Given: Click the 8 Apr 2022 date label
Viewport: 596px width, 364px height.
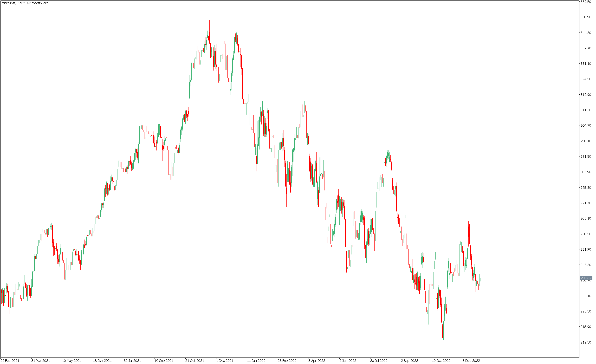Looking at the screenshot, I should (x=317, y=361).
